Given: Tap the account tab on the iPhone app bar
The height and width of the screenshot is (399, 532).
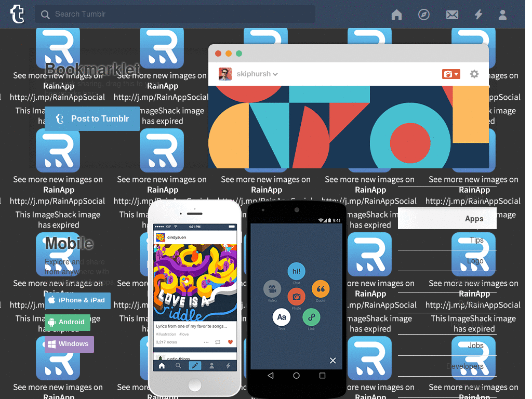Looking at the screenshot, I should pos(211,366).
